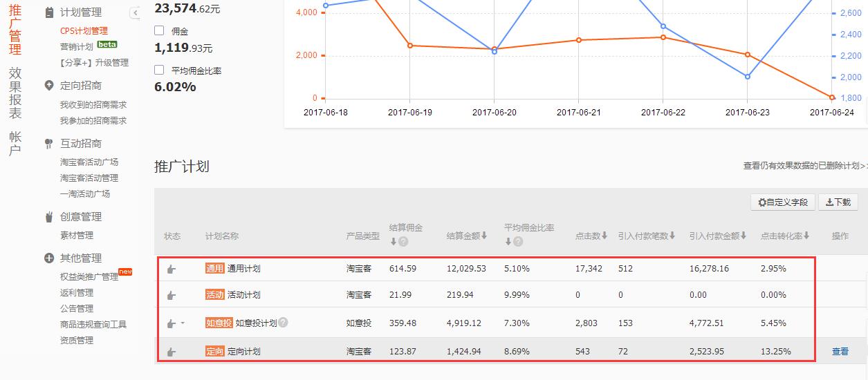Screen dimensions: 868x380
Task: Toggle the 平均佣金比率 checkbox
Action: [x=160, y=70]
